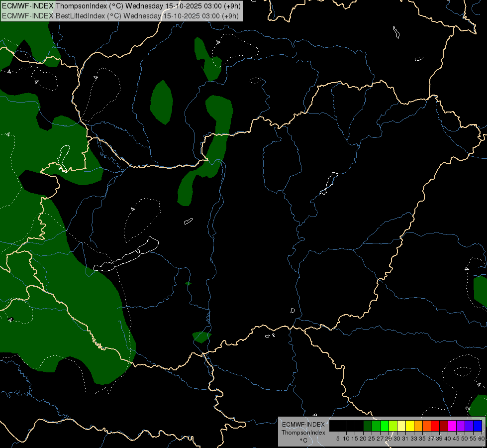The image size is (487, 448).
Task: Click the legend tick value 60
Action: (482, 439)
